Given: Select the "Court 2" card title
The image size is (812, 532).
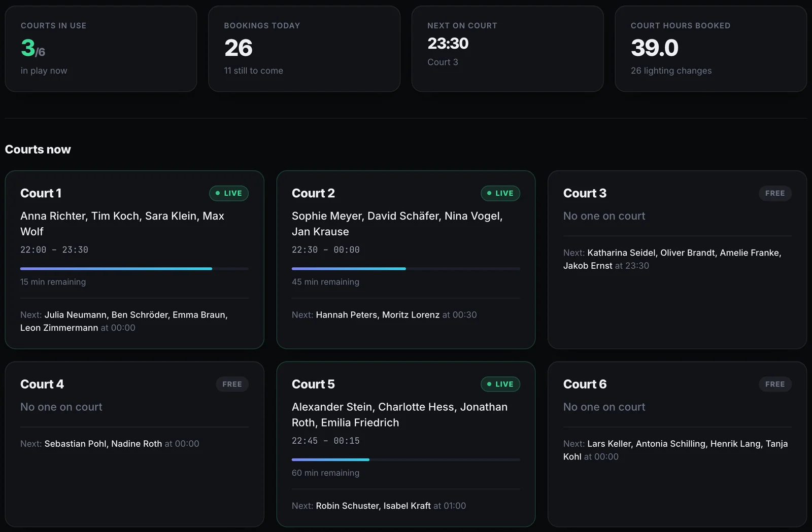Looking at the screenshot, I should click(313, 193).
